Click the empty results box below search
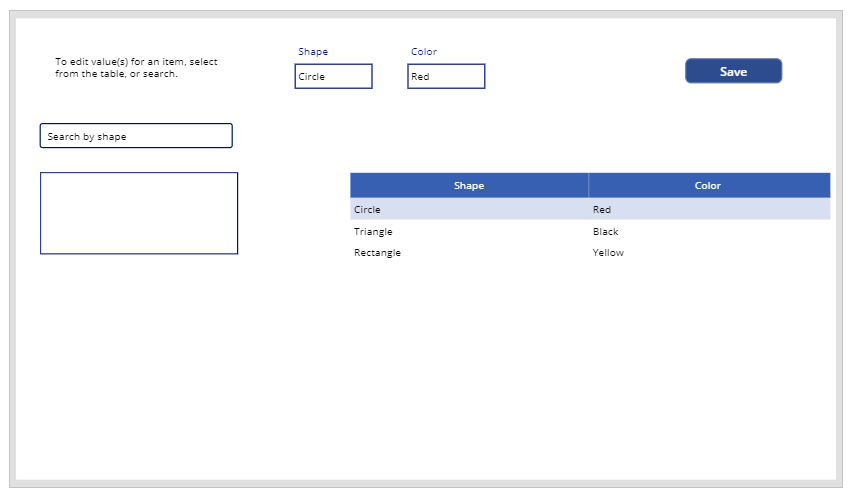854x500 pixels. point(139,213)
